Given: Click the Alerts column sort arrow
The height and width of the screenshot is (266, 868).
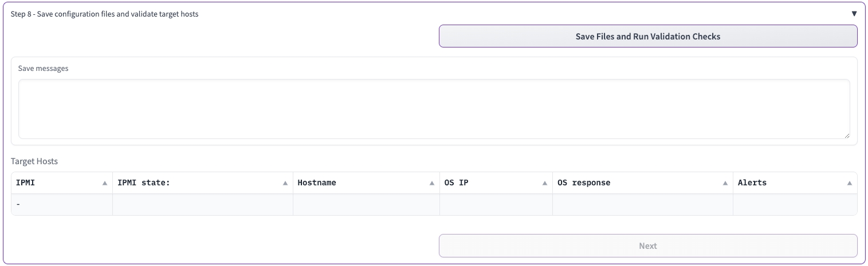Looking at the screenshot, I should coord(849,183).
